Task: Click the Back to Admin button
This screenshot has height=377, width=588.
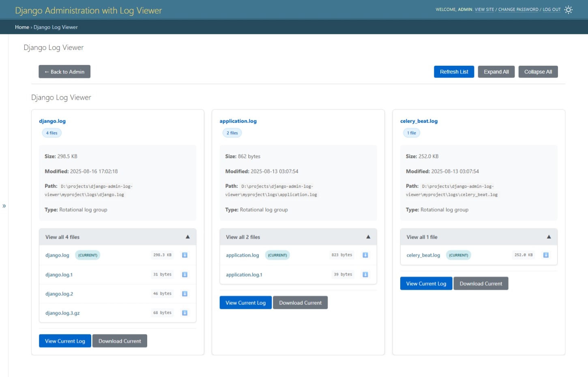Action: 64,72
